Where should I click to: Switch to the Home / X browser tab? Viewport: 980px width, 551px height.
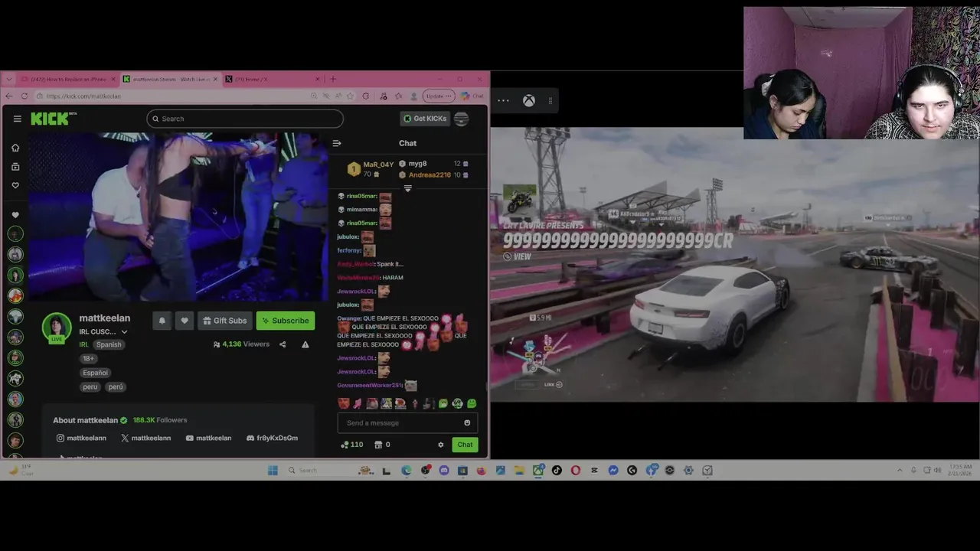(x=273, y=79)
